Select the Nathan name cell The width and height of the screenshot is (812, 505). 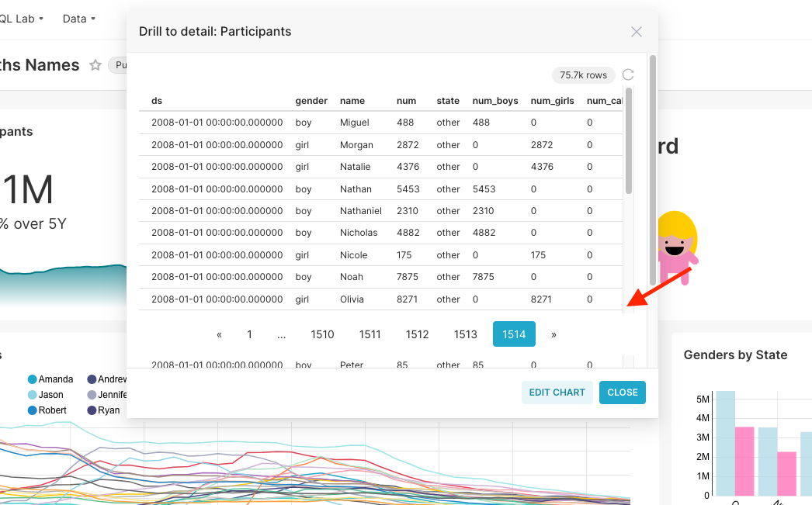tap(356, 189)
